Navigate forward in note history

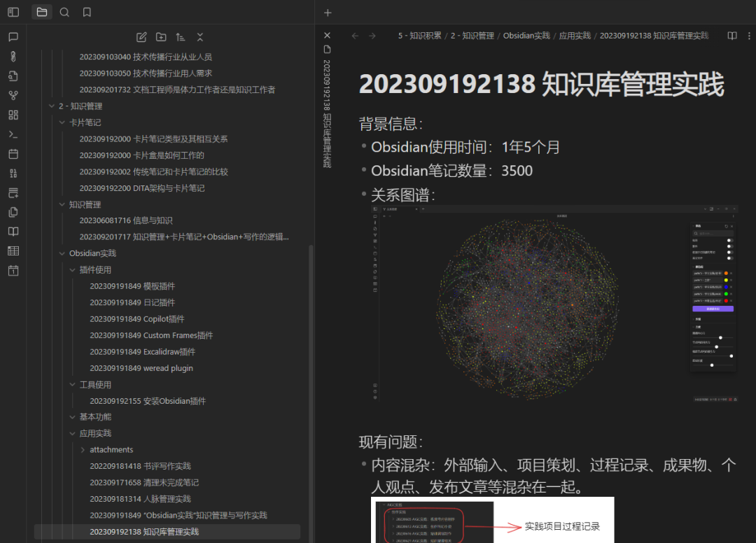[372, 36]
